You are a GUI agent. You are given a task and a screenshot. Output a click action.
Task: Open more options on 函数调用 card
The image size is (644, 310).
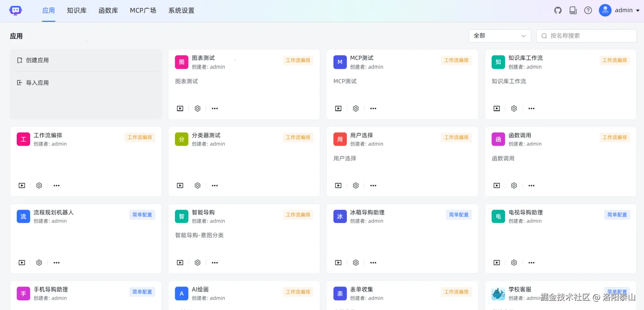pos(531,185)
